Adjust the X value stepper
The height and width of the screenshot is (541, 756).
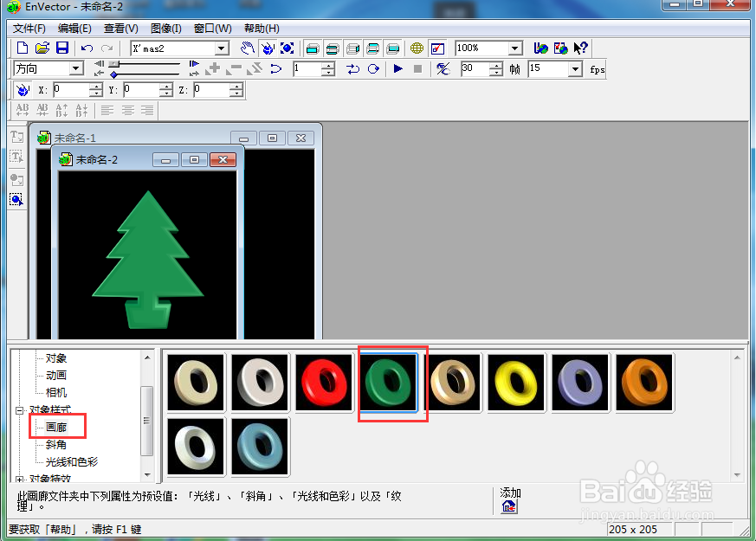click(96, 90)
